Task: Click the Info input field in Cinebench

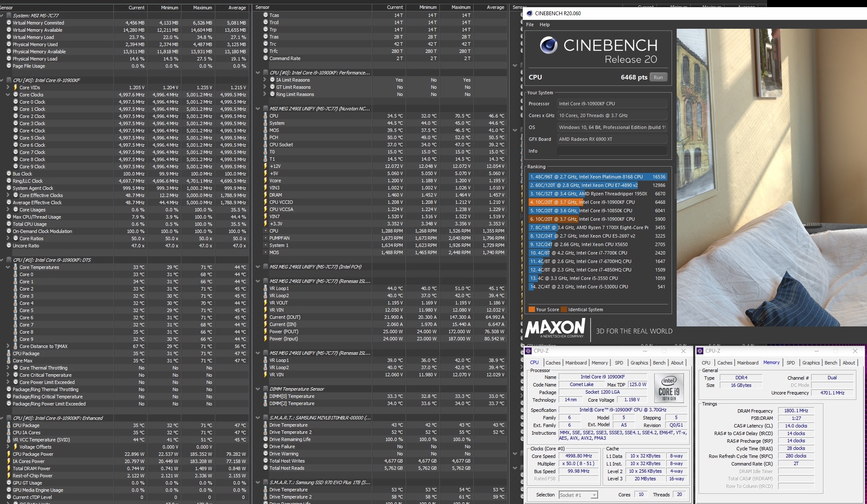Action: 612,151
